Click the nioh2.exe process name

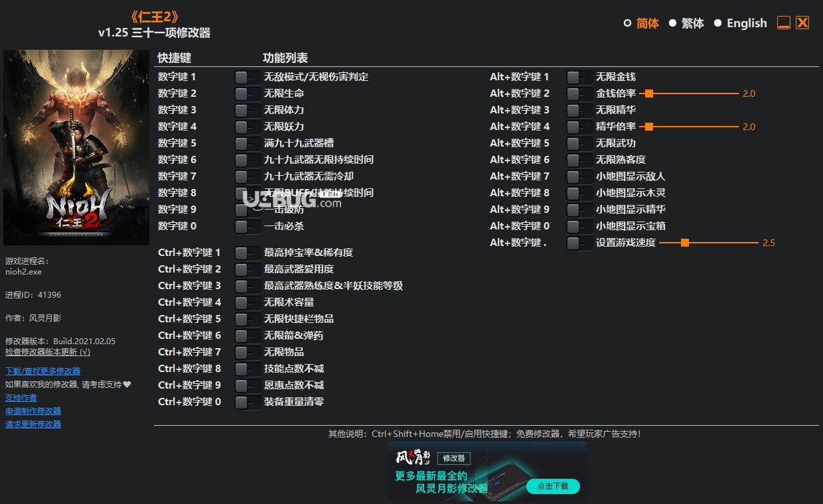coord(23,272)
